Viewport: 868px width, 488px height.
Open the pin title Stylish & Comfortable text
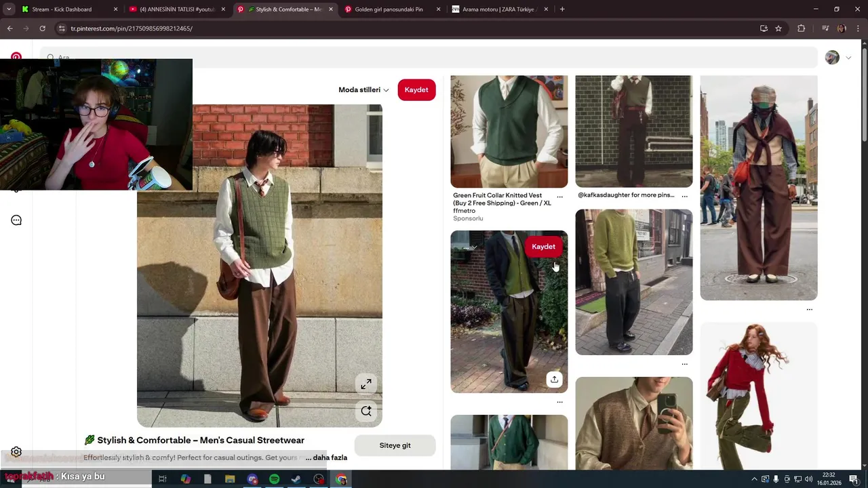click(x=201, y=441)
